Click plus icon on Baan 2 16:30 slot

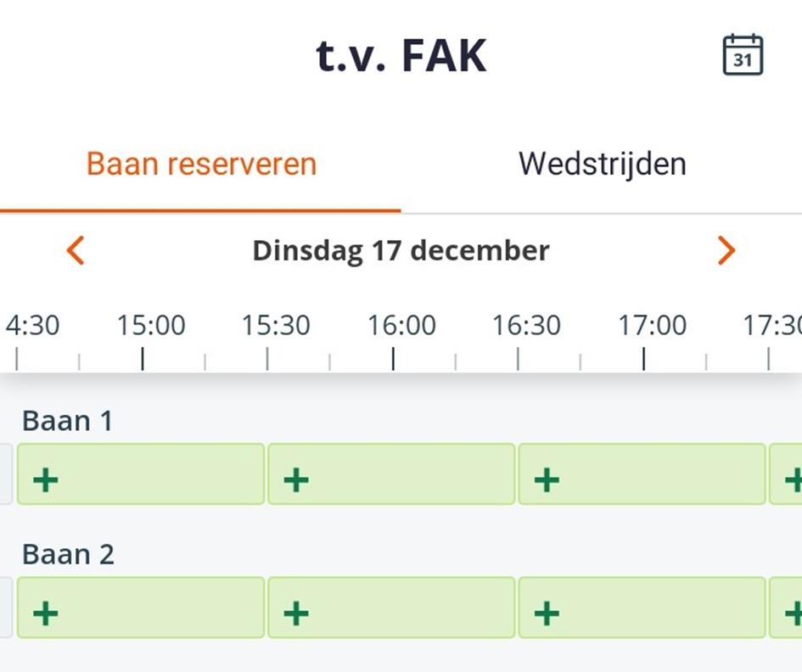point(547,613)
